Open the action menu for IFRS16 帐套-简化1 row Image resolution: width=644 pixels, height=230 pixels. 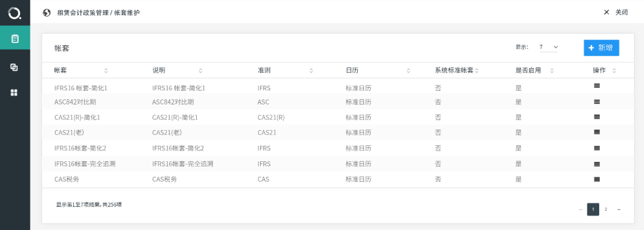(x=597, y=85)
